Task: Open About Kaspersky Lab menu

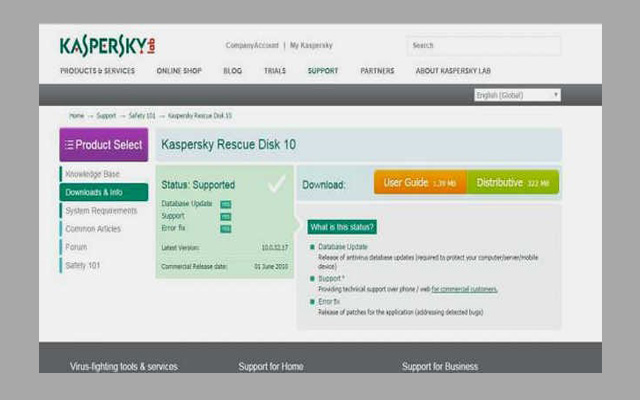Action: pyautogui.click(x=453, y=71)
